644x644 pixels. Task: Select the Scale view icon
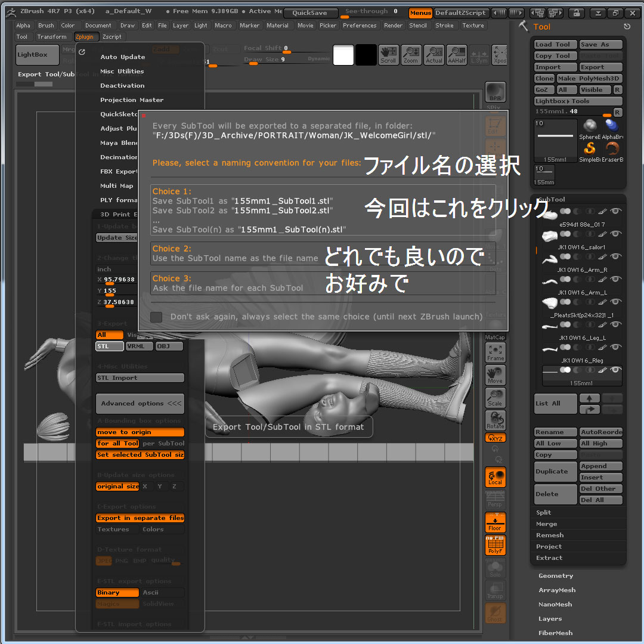(496, 398)
